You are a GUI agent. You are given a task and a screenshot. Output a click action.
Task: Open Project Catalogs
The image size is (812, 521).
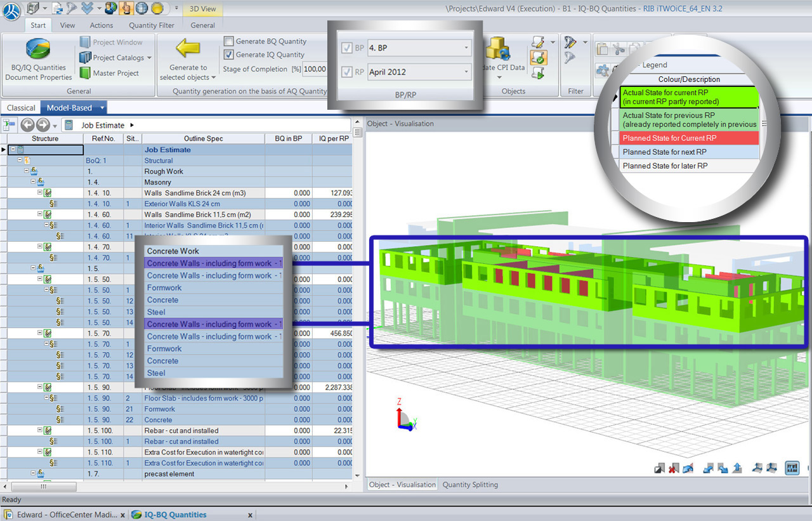(114, 57)
